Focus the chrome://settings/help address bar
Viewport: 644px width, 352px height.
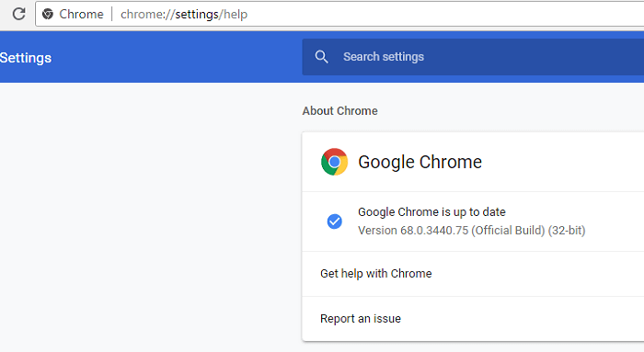click(339, 15)
